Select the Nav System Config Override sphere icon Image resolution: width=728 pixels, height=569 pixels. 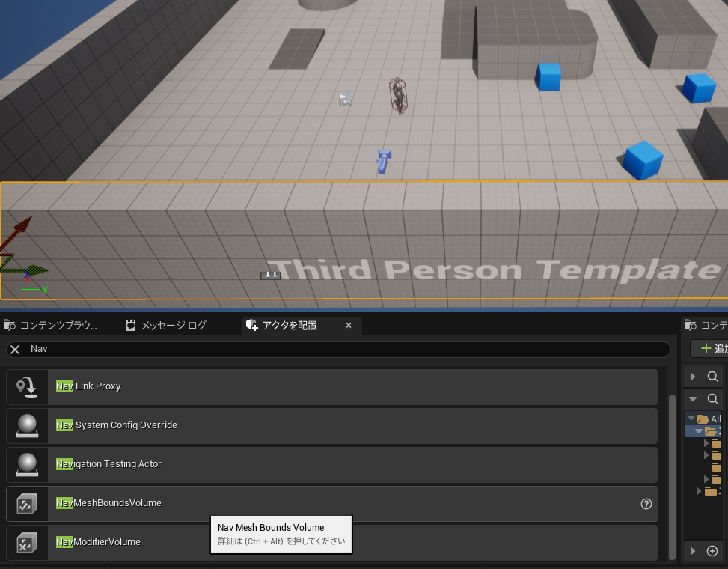[27, 426]
